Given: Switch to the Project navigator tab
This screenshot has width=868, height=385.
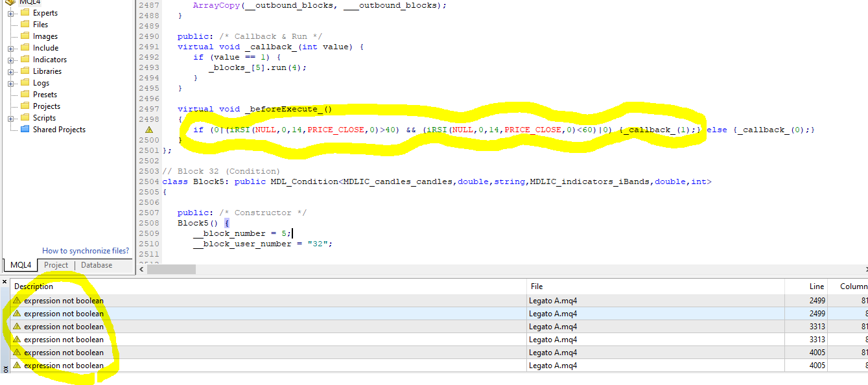Looking at the screenshot, I should (x=56, y=265).
